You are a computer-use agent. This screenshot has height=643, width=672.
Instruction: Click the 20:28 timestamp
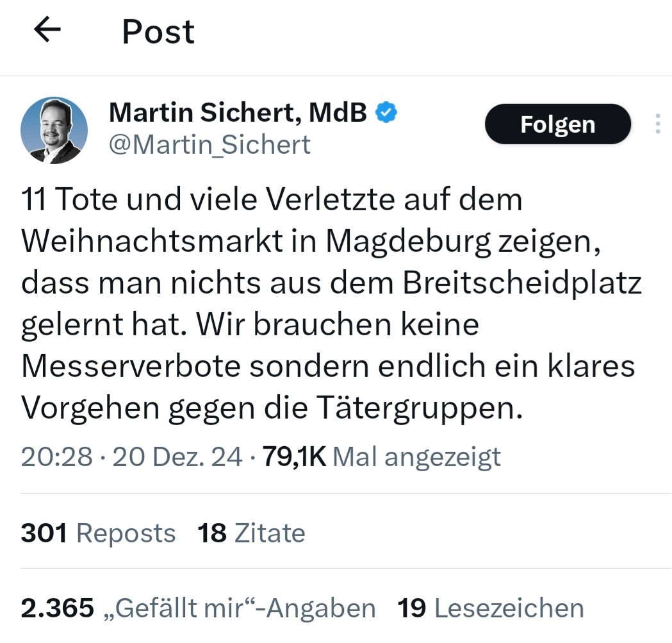[x=56, y=457]
